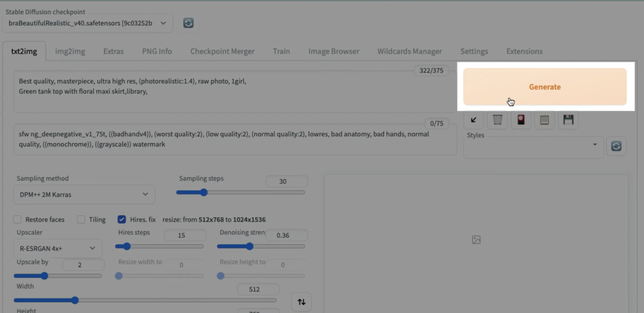Click the resize from 512x768 to 1024x1536 text

coord(214,219)
